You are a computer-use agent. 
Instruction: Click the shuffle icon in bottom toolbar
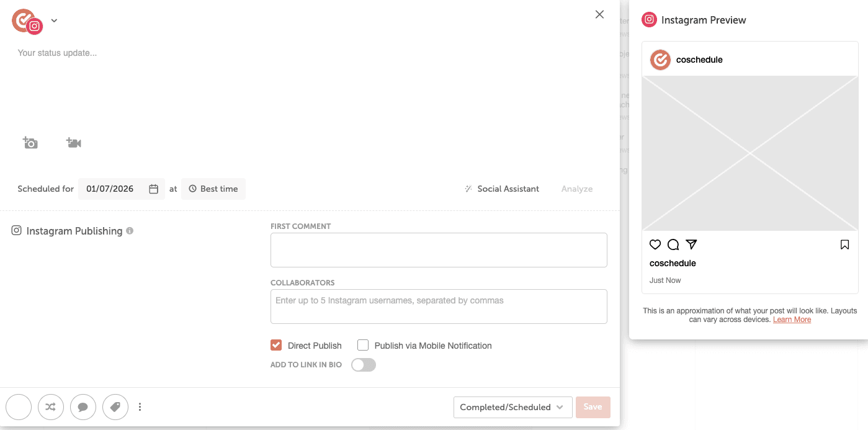[x=51, y=407]
